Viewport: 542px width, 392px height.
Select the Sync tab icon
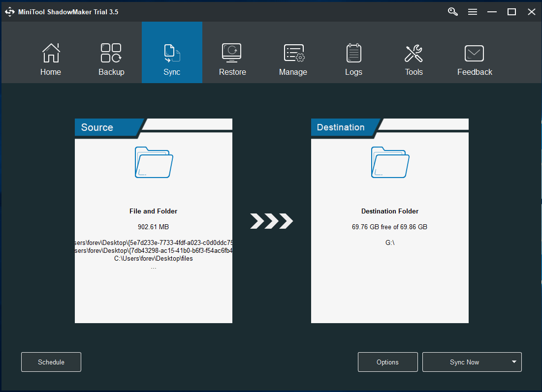(x=172, y=53)
